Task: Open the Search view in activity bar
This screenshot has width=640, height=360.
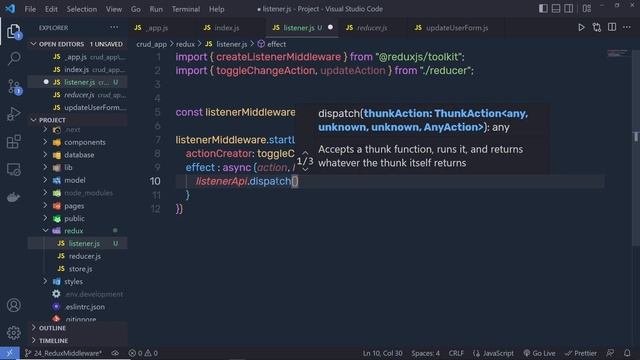Action: (x=13, y=58)
